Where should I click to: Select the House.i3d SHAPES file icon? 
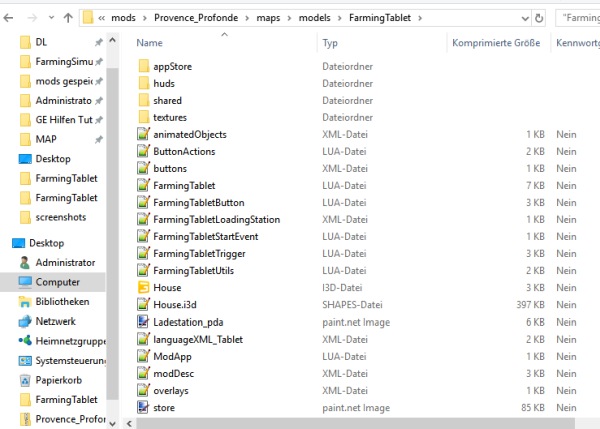[x=145, y=304]
